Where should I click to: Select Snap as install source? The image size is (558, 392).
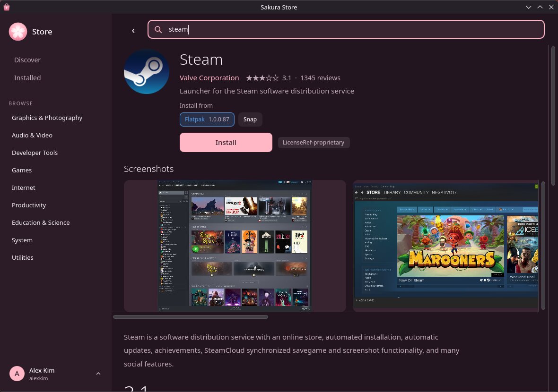(x=250, y=119)
